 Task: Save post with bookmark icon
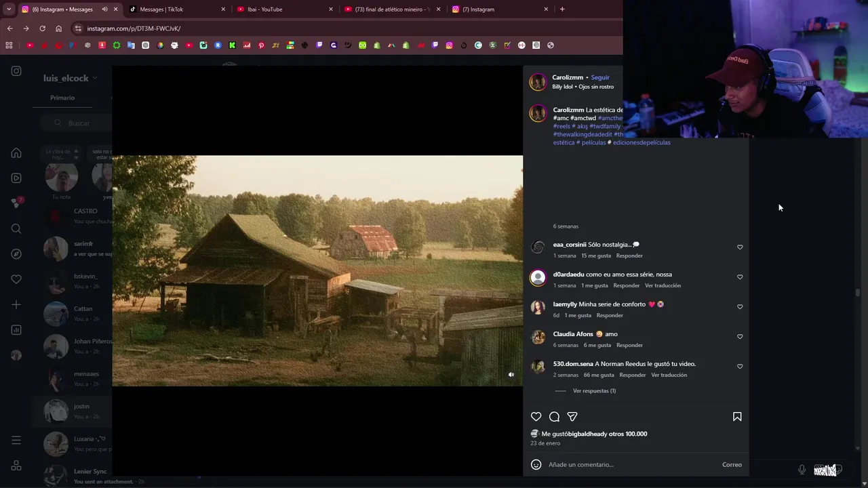tap(737, 417)
